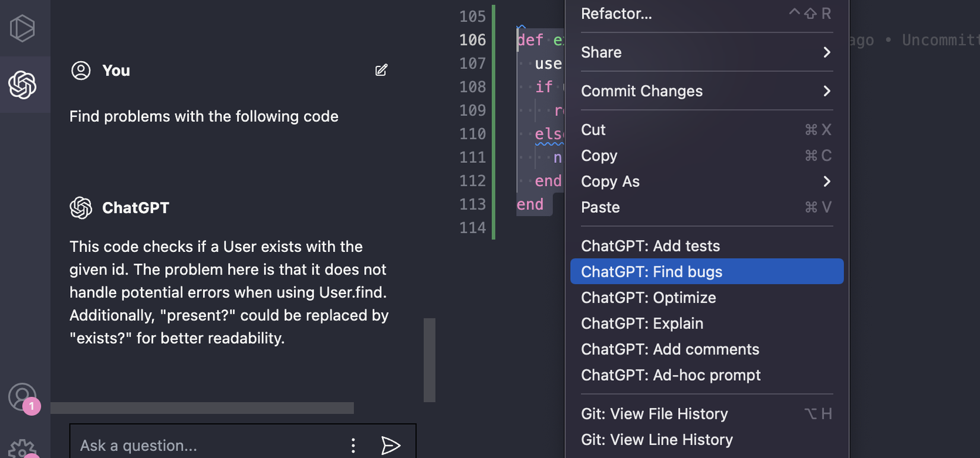This screenshot has width=980, height=458.
Task: Expand the Commit Changes submenu
Action: click(x=706, y=91)
